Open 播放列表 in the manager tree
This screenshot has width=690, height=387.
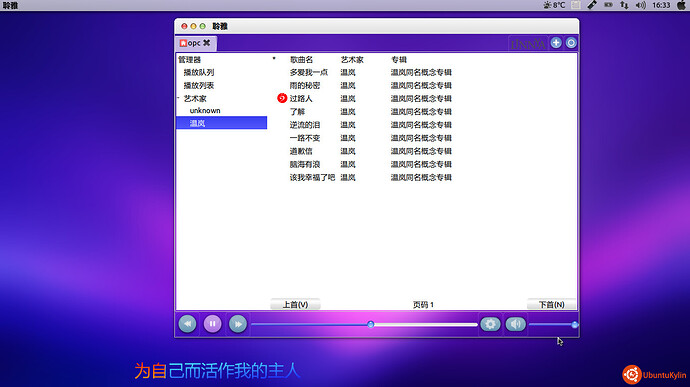(x=199, y=85)
